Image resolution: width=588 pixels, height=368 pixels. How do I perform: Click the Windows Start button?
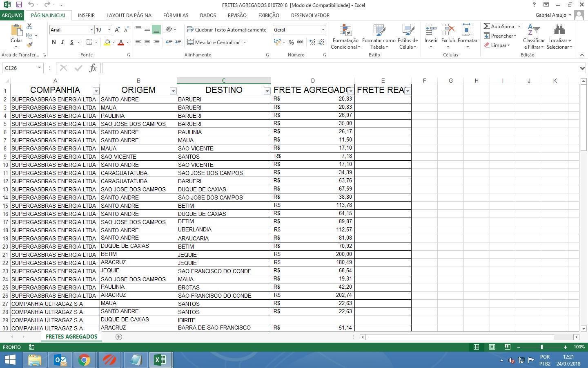point(10,360)
